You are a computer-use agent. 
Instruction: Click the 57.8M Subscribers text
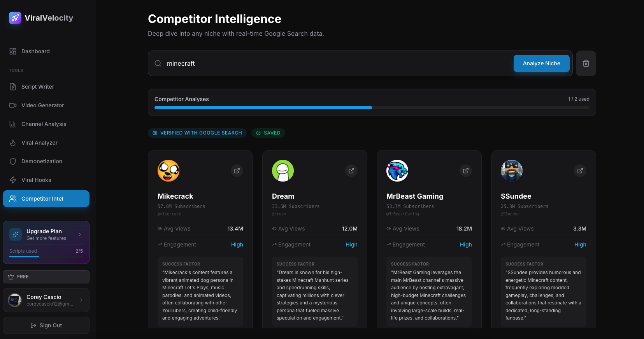181,206
